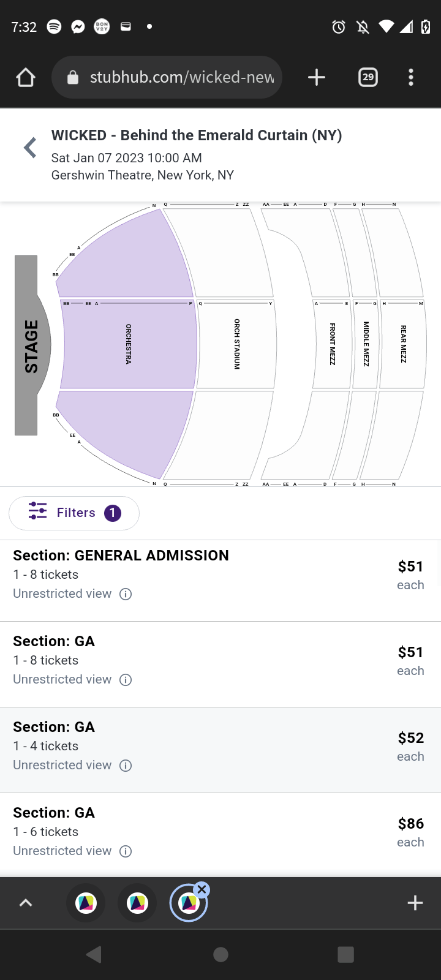Tap Unrestricted view on the first GA listing
441x980 pixels.
(x=62, y=679)
